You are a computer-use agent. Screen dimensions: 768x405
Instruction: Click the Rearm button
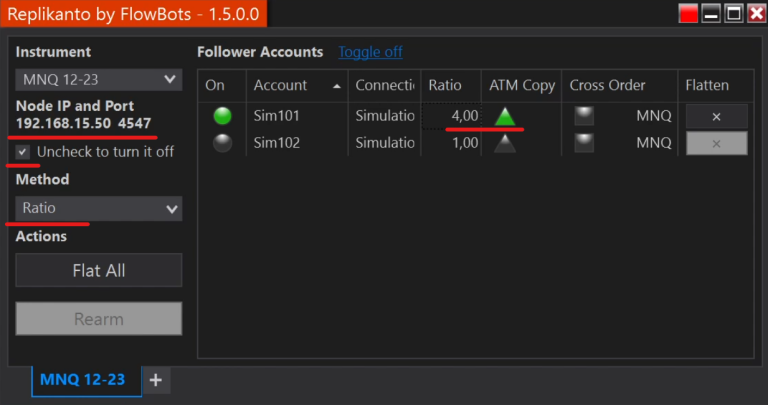(98, 319)
